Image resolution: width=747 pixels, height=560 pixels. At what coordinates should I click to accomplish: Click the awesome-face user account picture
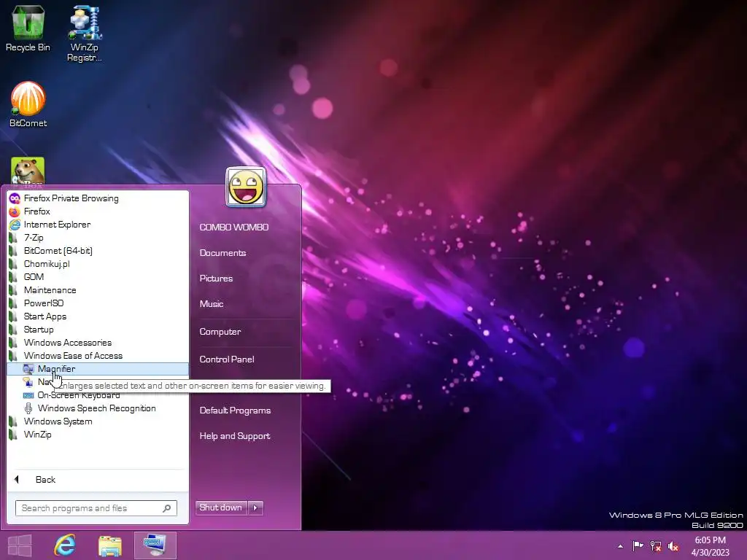(x=246, y=187)
